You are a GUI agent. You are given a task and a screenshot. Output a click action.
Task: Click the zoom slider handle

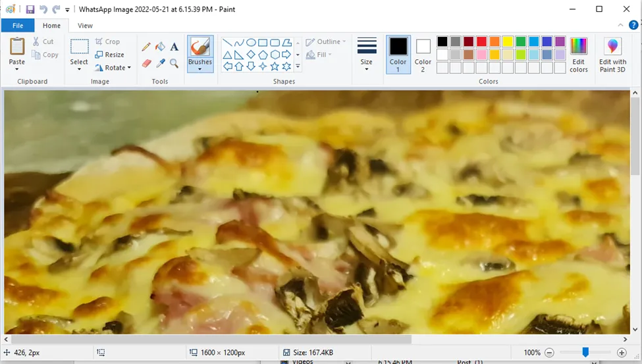point(585,352)
